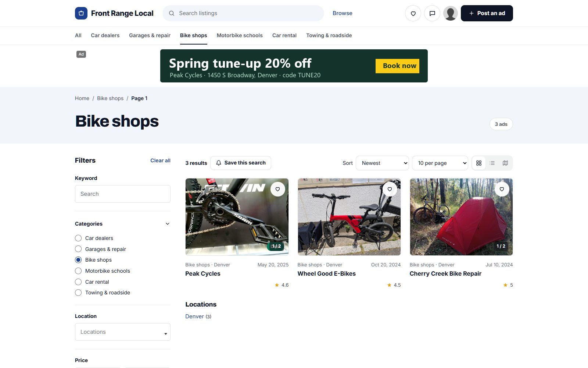Open the Motorbike schools tab
The image size is (588, 368).
[x=240, y=35]
